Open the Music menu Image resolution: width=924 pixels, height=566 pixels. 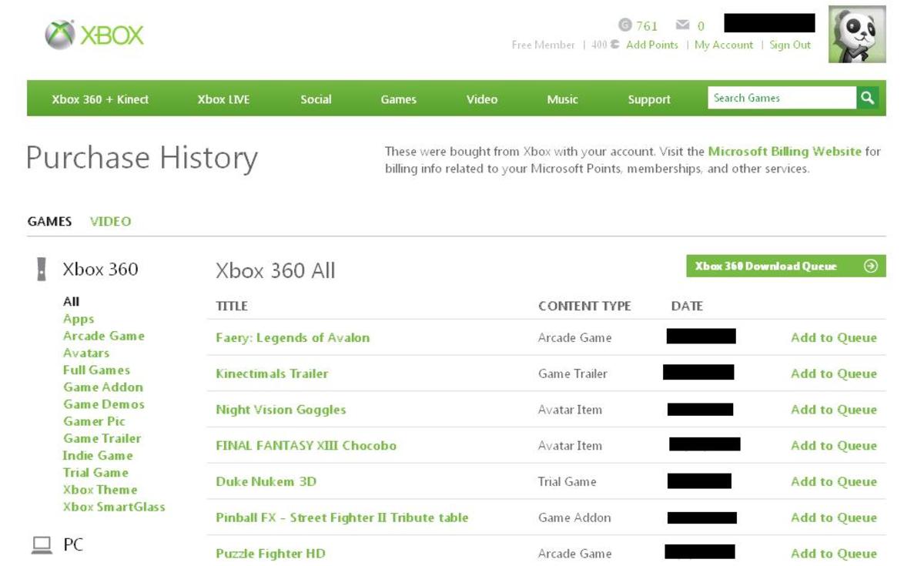(x=562, y=99)
